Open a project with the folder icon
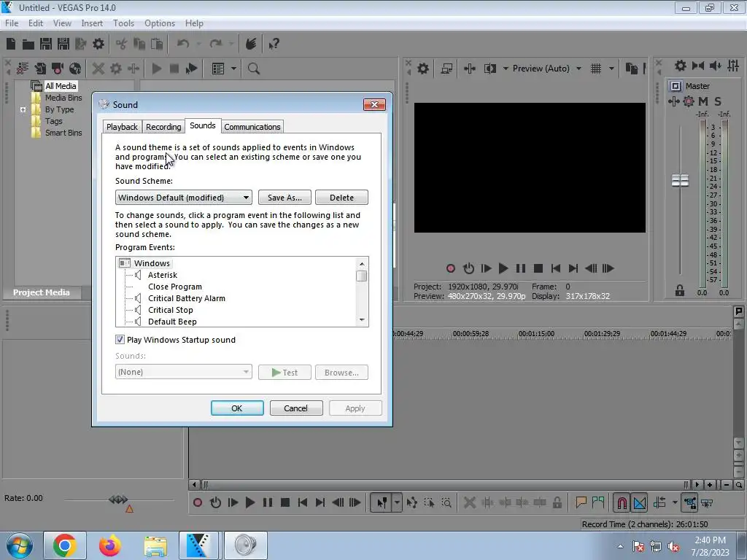Viewport: 747px width, 560px height. (28, 44)
